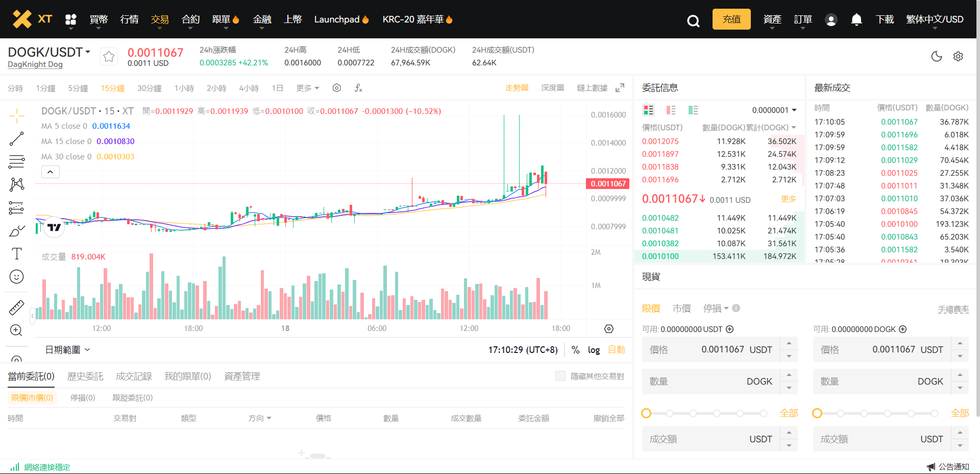Open the layout settings gear icon
Screen dimensions: 980x474
pyautogui.click(x=958, y=56)
